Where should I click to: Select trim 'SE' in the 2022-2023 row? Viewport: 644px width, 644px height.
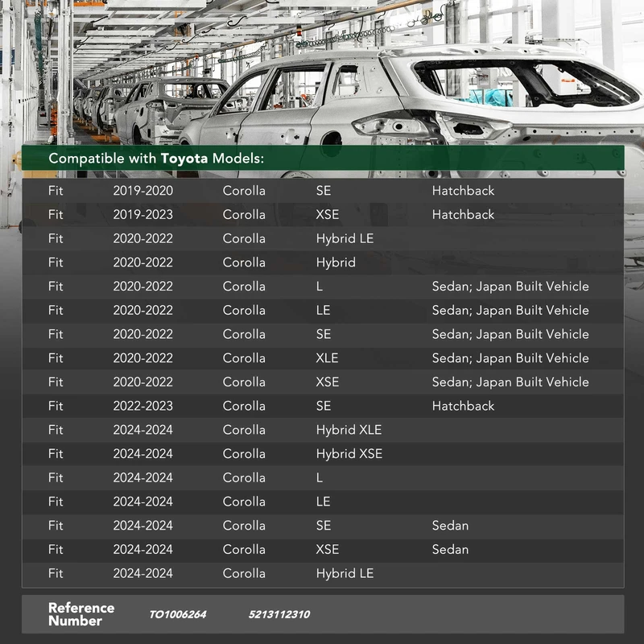point(324,406)
